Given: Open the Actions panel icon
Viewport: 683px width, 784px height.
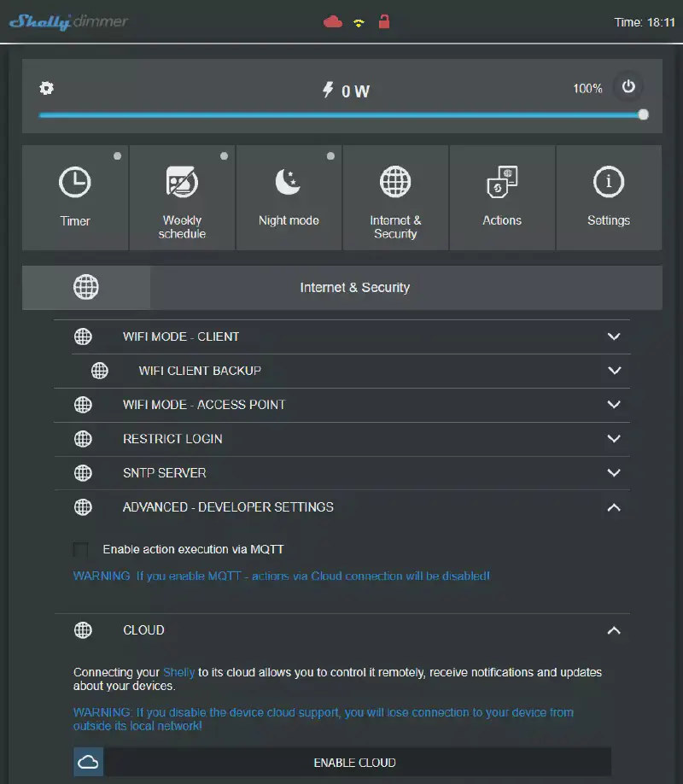Looking at the screenshot, I should pyautogui.click(x=502, y=181).
